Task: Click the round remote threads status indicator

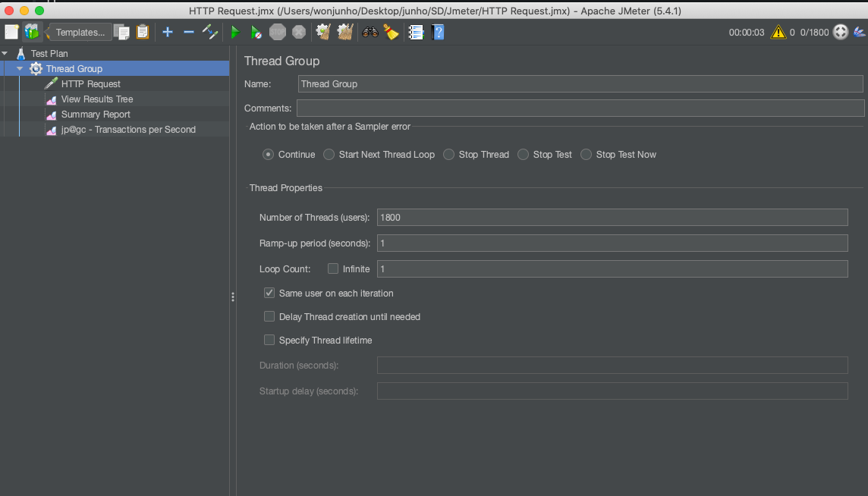Action: click(841, 32)
